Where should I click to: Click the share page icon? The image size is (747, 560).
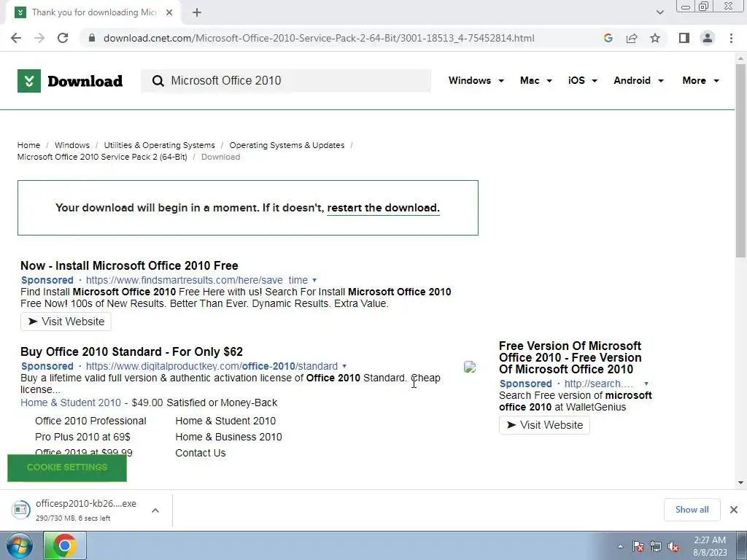632,38
